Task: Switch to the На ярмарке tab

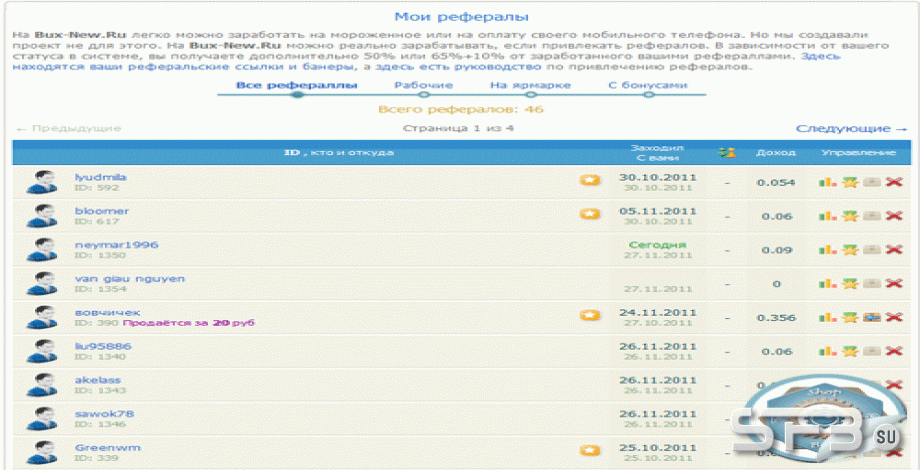Action: tap(530, 86)
